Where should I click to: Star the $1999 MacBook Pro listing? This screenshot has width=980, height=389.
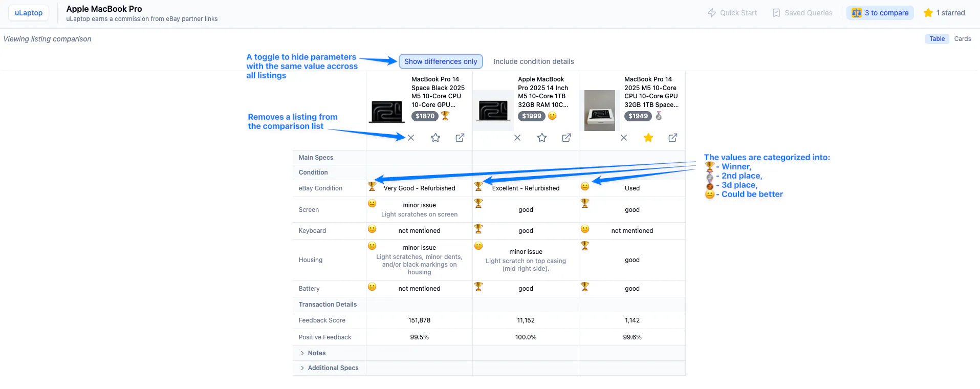click(x=542, y=138)
